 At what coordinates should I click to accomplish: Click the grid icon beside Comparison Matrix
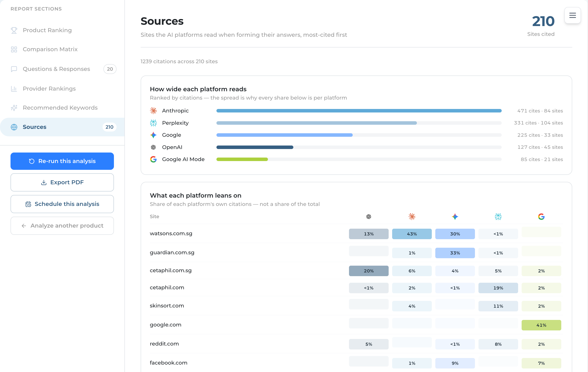click(14, 49)
